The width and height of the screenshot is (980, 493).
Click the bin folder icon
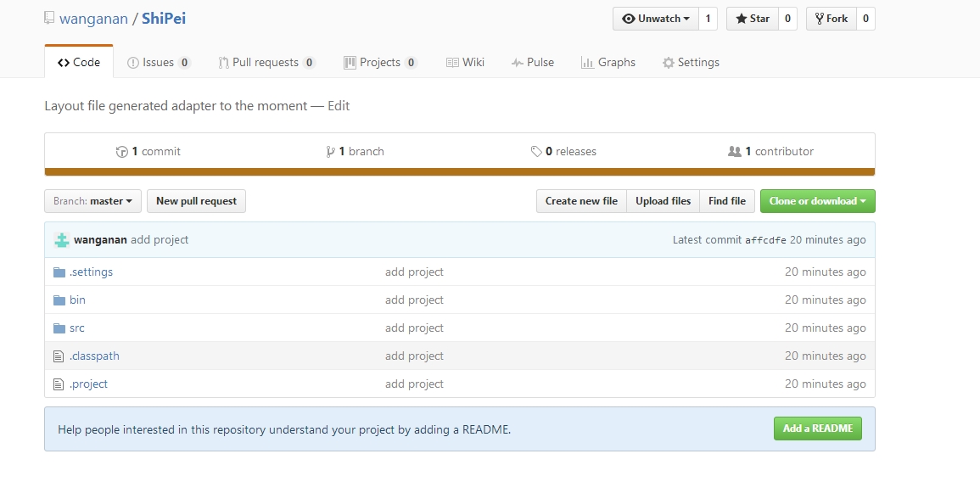[59, 300]
